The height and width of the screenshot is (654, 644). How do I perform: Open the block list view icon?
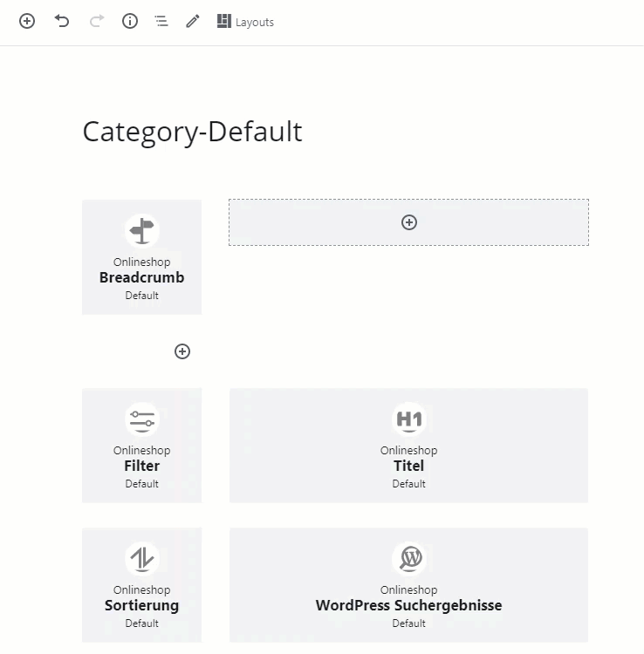(161, 21)
